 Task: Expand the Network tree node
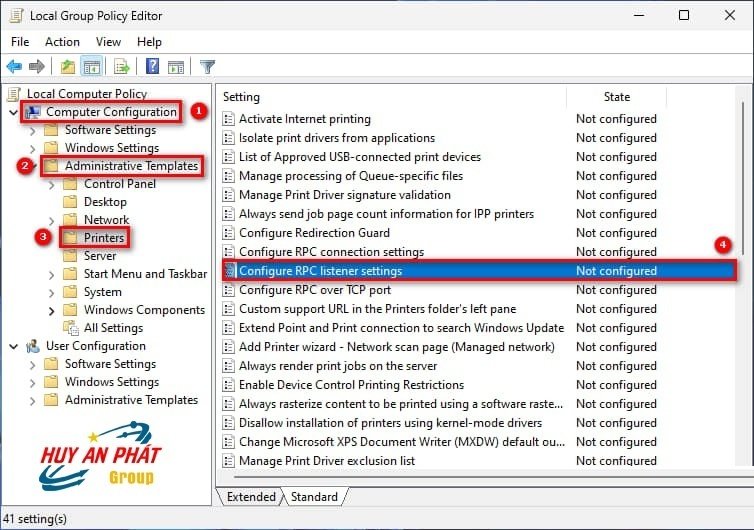pos(51,221)
